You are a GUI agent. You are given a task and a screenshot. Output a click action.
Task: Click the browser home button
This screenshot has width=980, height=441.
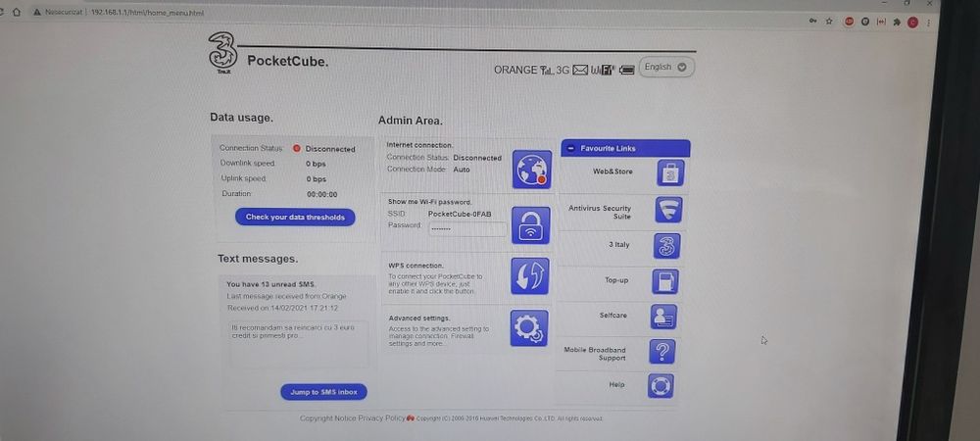(x=17, y=12)
